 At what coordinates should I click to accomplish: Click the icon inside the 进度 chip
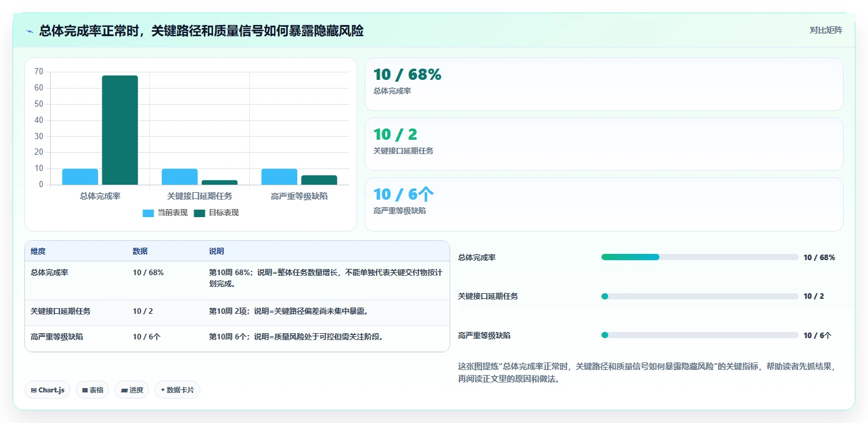tap(124, 390)
